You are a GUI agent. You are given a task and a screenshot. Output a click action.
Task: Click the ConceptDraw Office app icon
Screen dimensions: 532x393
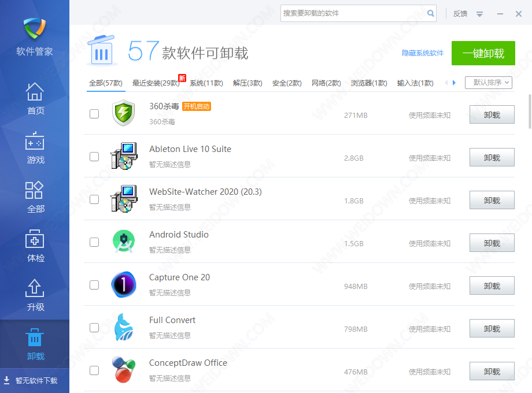tap(124, 370)
